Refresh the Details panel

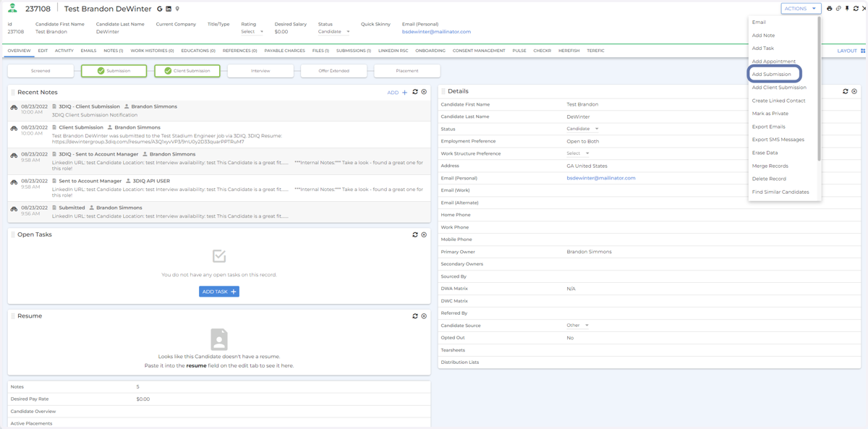pyautogui.click(x=846, y=91)
